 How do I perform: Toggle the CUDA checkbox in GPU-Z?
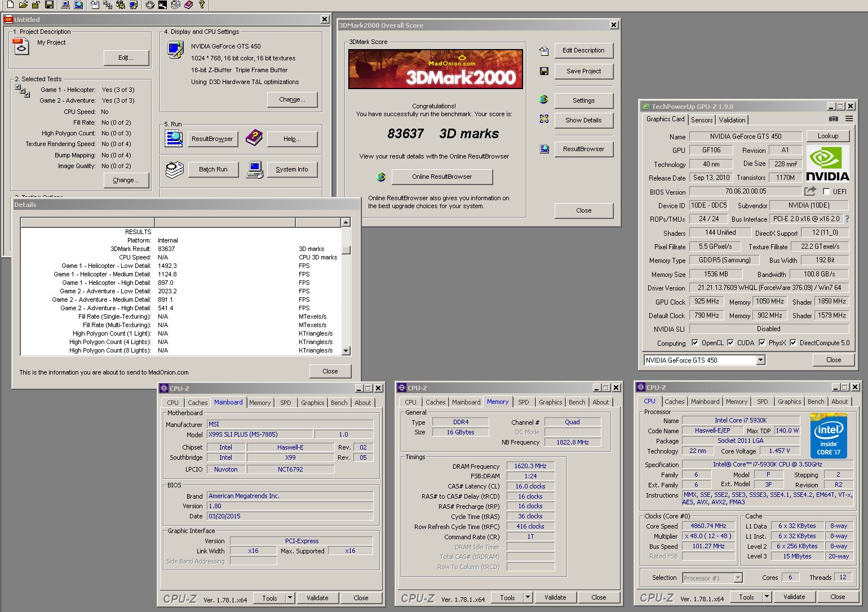730,342
